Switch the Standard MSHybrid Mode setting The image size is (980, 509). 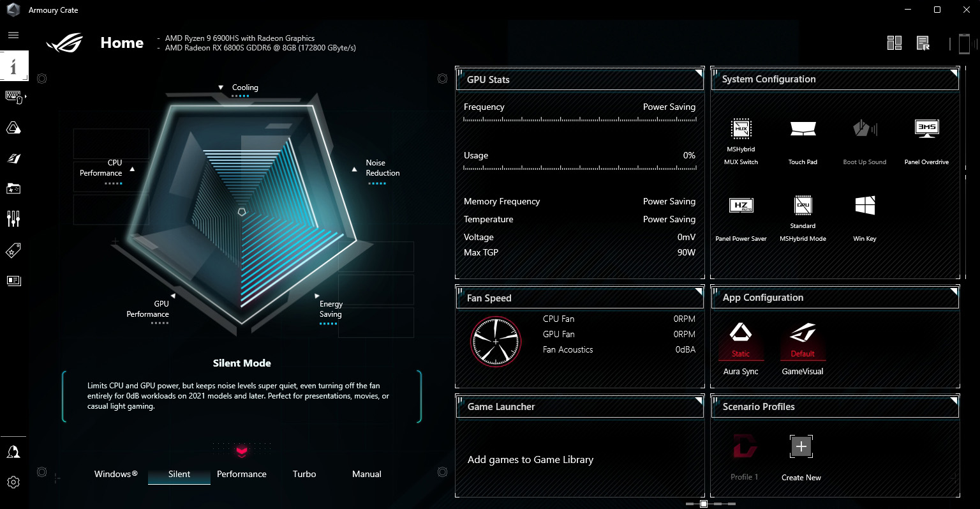(x=803, y=218)
